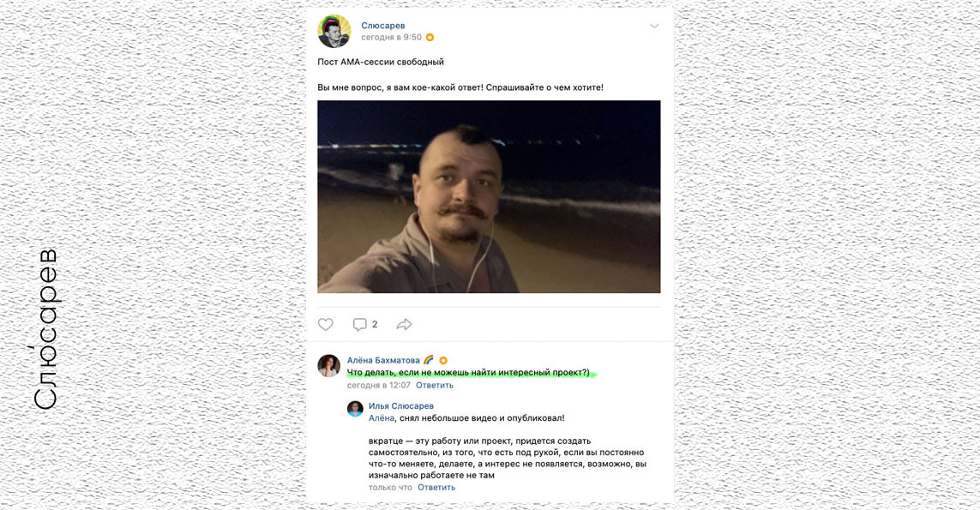980x510 pixels.
Task: Open Алёна Бахматова's avatar photo
Action: coord(328,366)
